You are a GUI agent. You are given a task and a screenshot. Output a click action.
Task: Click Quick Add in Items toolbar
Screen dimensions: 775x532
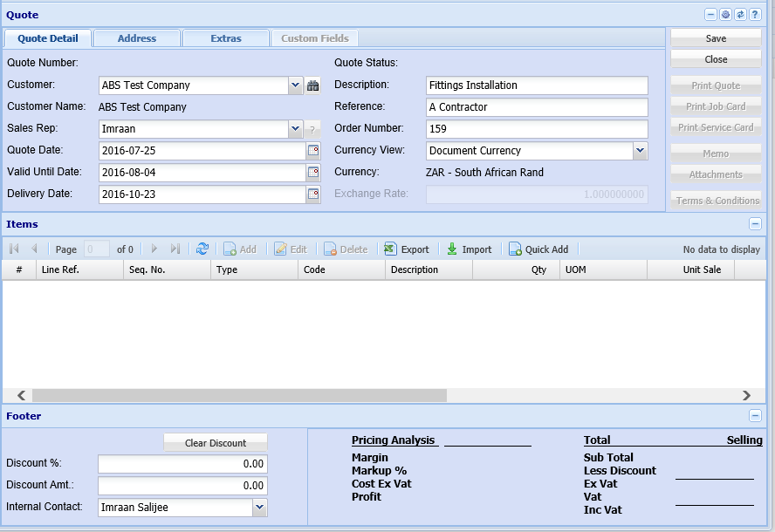pyautogui.click(x=538, y=249)
